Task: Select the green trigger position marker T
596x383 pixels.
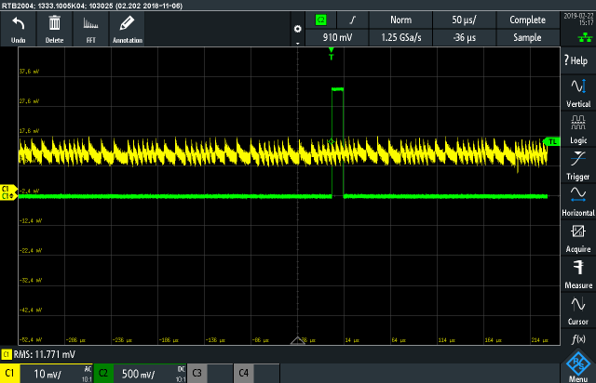Action: 331,54
